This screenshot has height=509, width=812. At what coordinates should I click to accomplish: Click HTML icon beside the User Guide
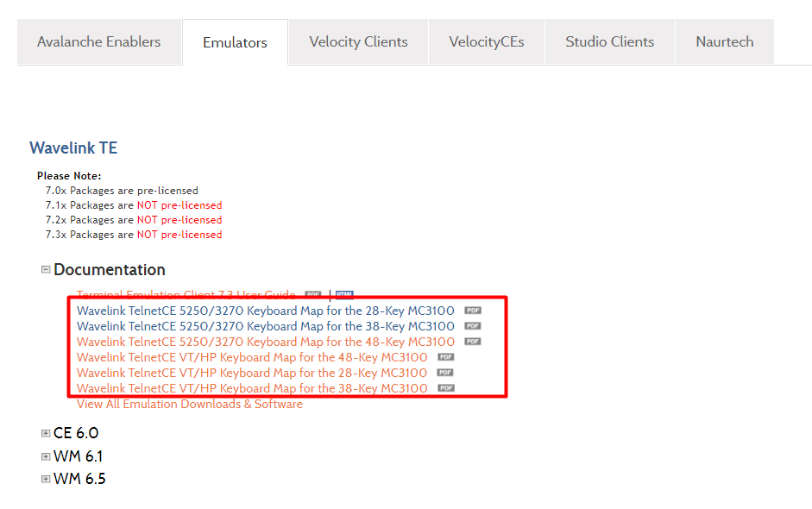[344, 295]
